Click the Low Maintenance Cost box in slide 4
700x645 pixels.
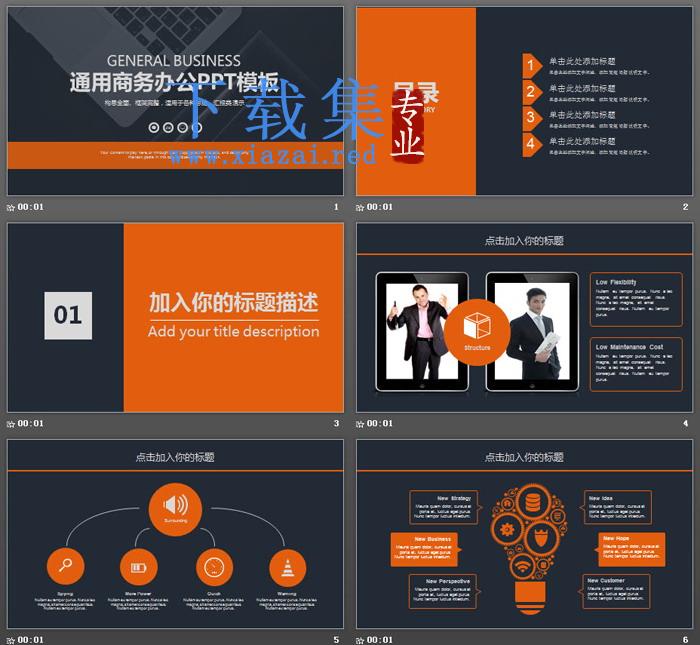tap(636, 364)
